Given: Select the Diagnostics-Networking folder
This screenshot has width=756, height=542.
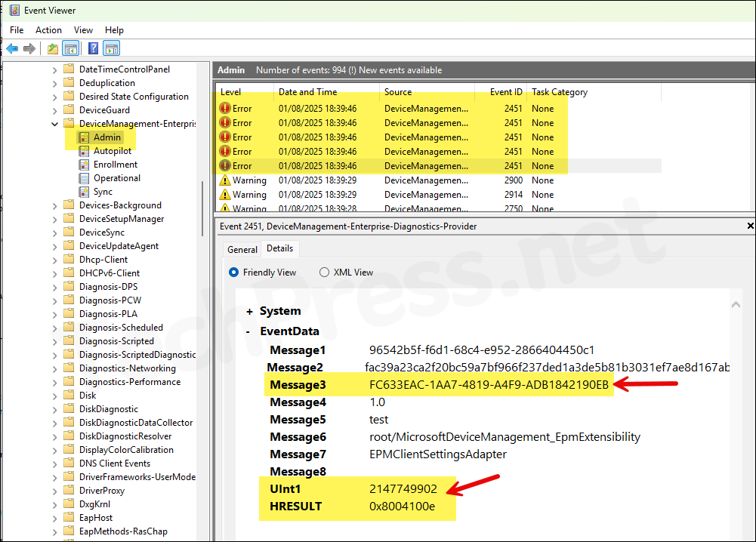Looking at the screenshot, I should (128, 368).
